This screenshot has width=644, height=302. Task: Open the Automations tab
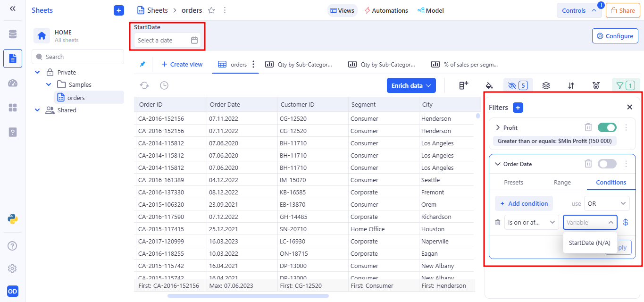click(386, 10)
